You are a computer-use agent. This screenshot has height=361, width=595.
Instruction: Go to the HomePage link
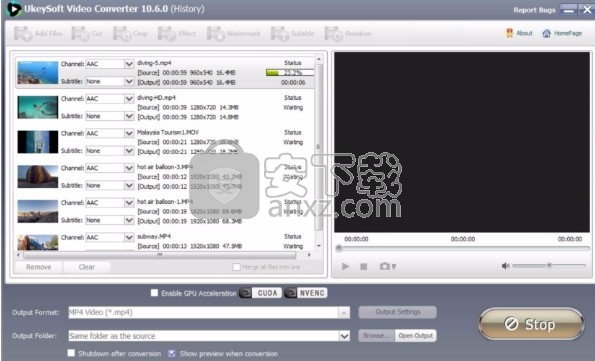562,33
